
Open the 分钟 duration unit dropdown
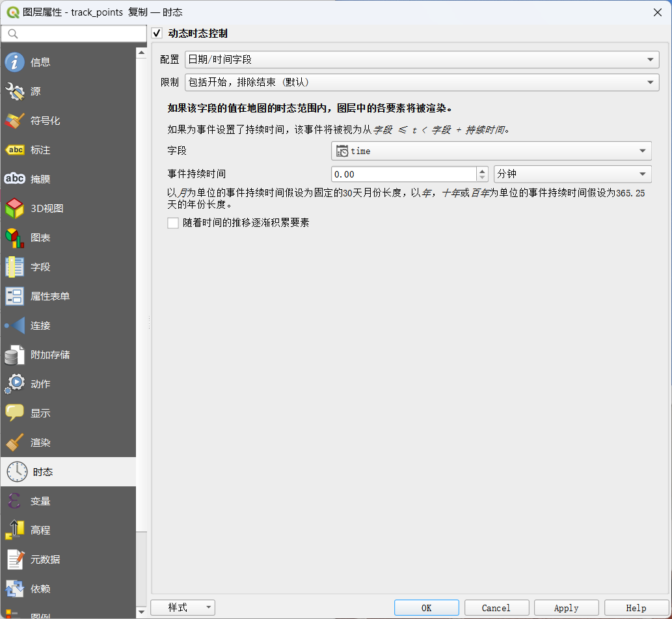[572, 174]
